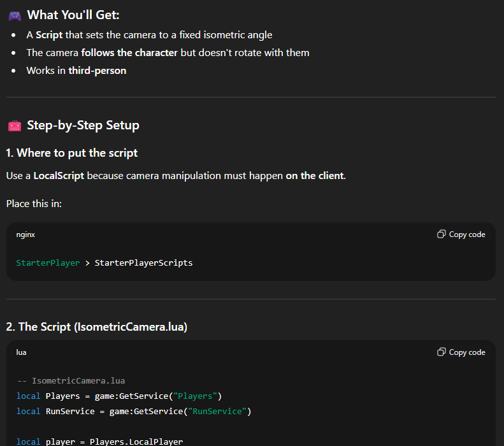Click the "-- IsometricCamera.lua" comment line
This screenshot has width=504, height=446.
click(x=71, y=381)
